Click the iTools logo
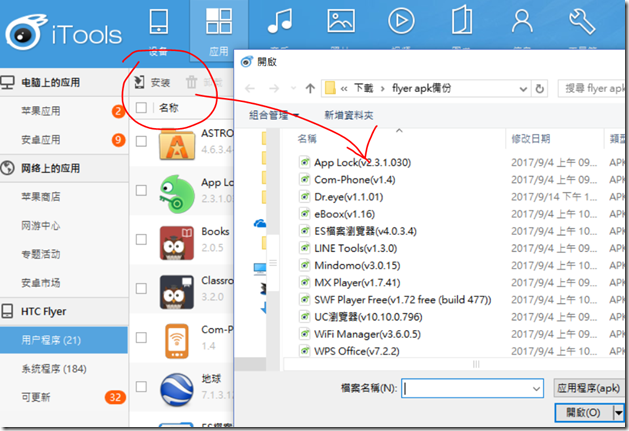Screen dimensions: 629x431 pyautogui.click(x=64, y=33)
